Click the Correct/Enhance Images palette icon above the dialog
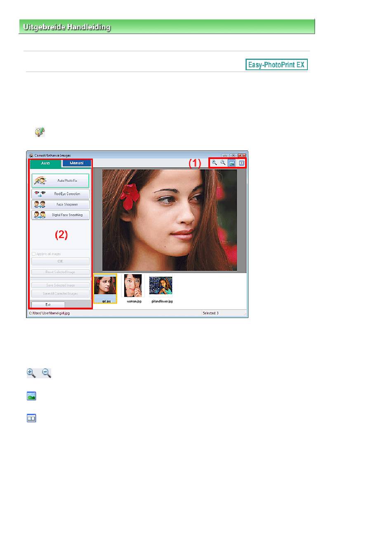This screenshot has height=555, width=392. 40,132
